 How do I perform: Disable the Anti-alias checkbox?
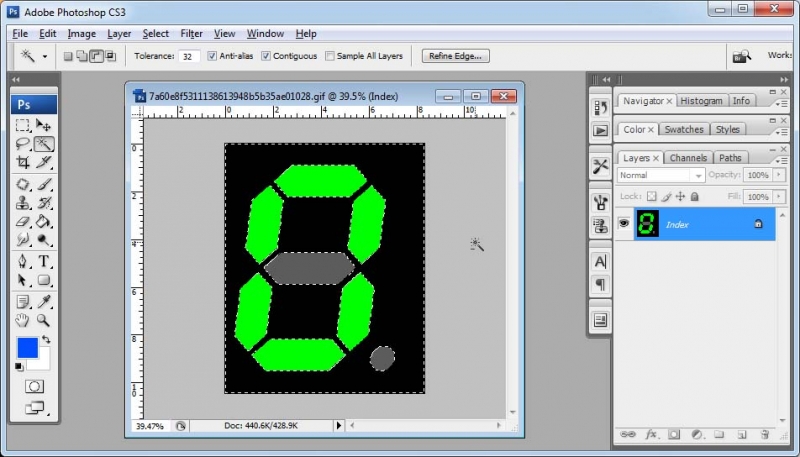pyautogui.click(x=213, y=56)
